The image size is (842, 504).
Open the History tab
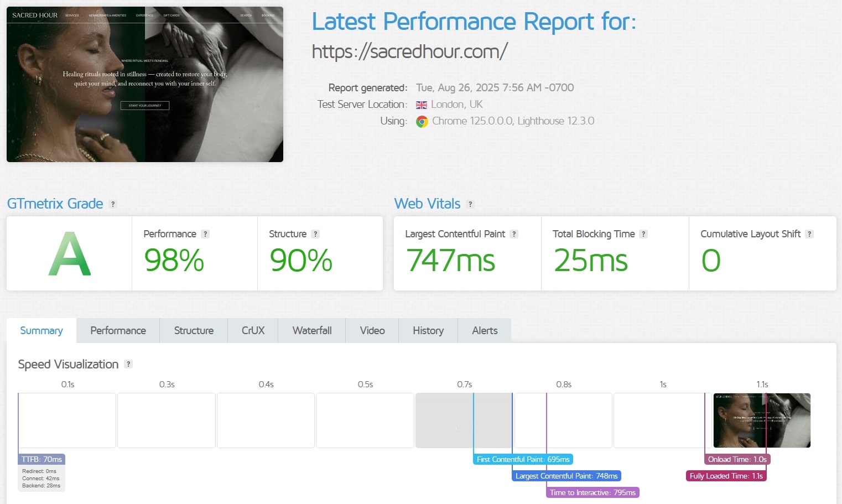click(x=428, y=330)
